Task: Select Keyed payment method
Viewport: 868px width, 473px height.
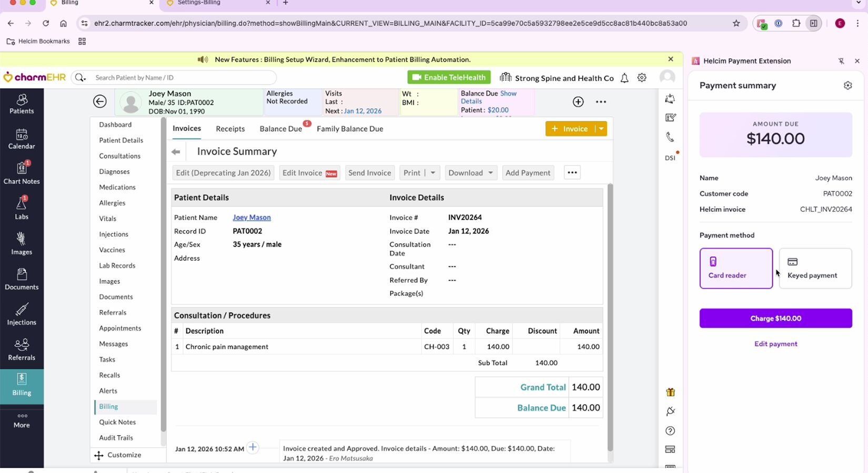Action: point(815,268)
